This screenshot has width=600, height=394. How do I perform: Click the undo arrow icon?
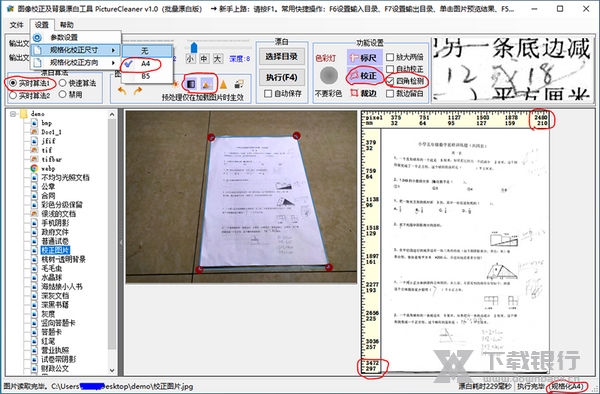tap(122, 91)
